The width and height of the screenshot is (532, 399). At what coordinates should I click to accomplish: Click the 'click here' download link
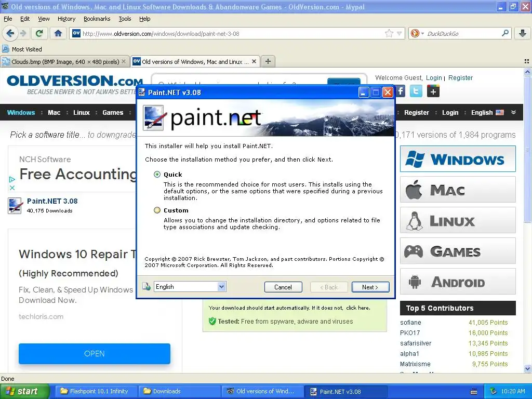pos(357,308)
